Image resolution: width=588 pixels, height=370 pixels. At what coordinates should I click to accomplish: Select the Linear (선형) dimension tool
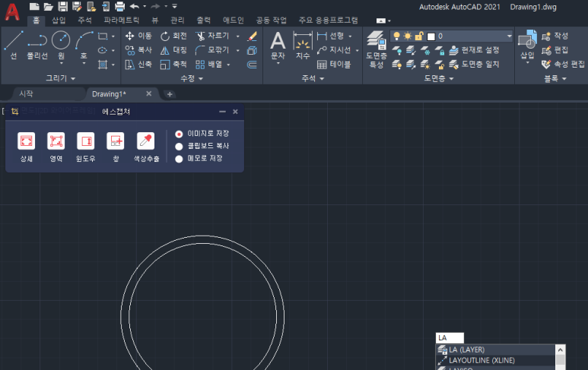(330, 36)
